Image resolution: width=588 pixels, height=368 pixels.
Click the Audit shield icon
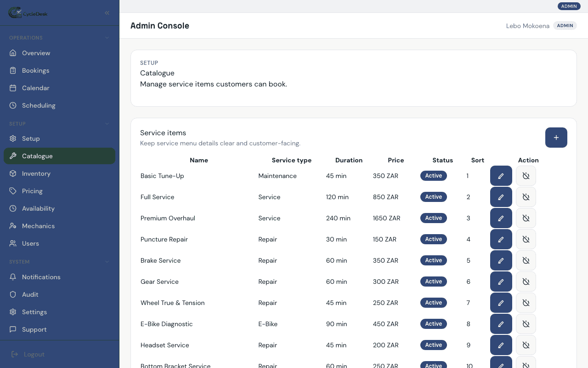(13, 294)
